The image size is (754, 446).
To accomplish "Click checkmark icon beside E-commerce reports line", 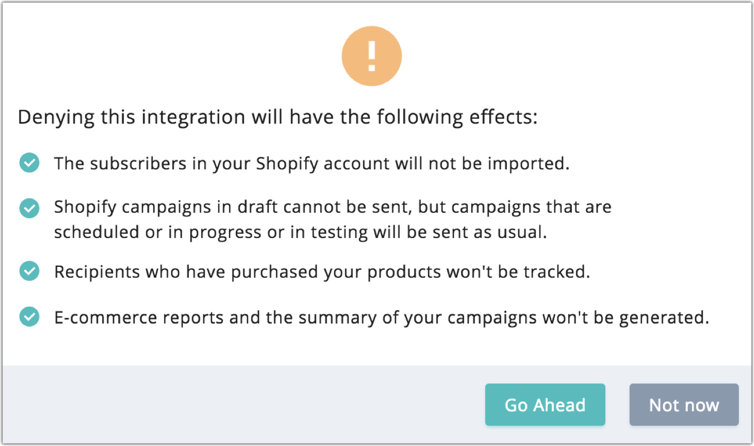I will [x=30, y=318].
